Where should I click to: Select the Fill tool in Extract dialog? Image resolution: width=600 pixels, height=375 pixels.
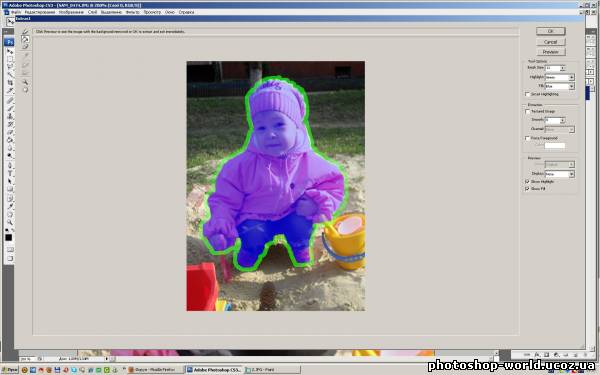(25, 39)
